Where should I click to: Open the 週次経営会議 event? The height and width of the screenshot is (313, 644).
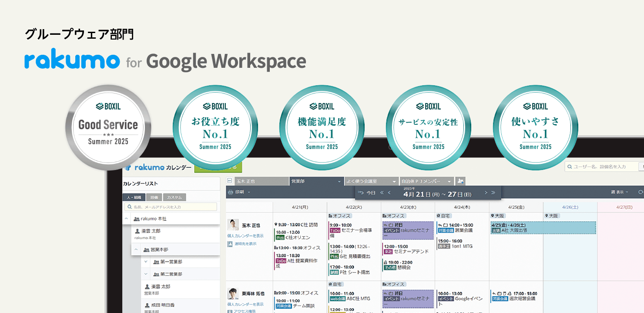[x=513, y=296]
